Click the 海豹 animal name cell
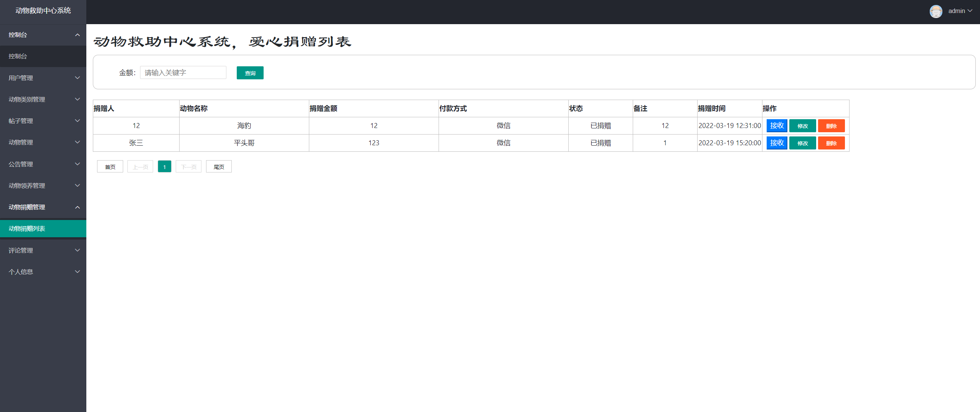980x412 pixels. pyautogui.click(x=244, y=126)
